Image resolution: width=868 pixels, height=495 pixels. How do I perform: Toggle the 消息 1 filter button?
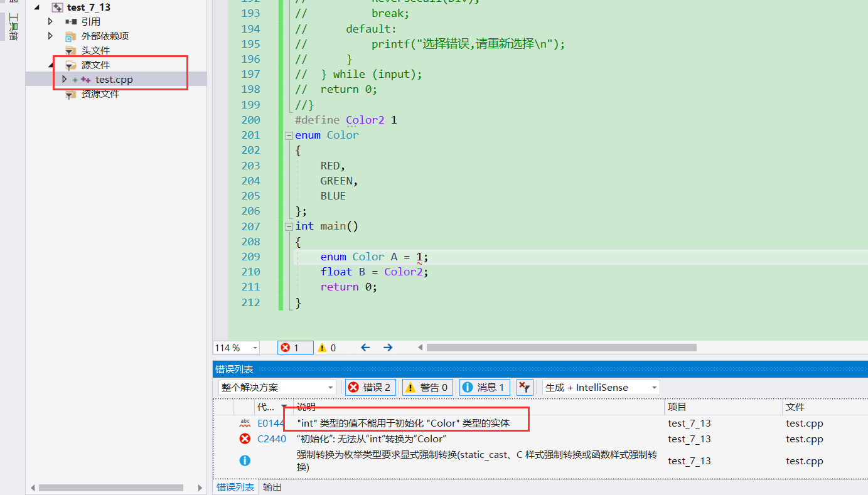pyautogui.click(x=485, y=388)
